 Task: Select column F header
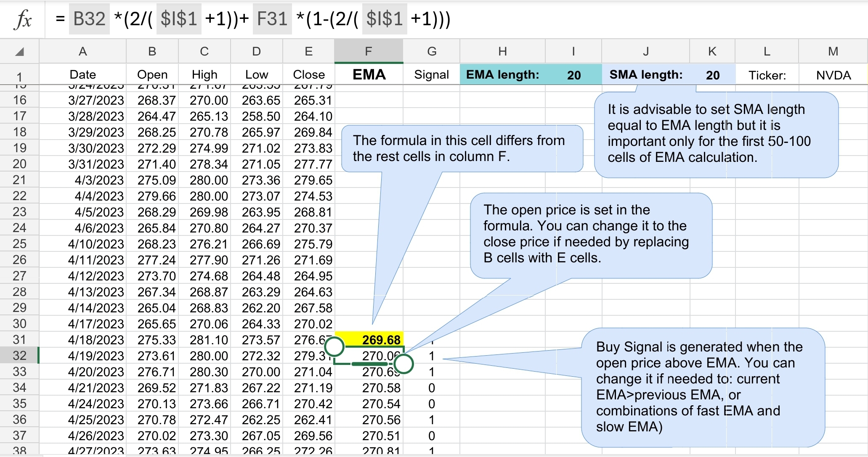click(x=369, y=51)
